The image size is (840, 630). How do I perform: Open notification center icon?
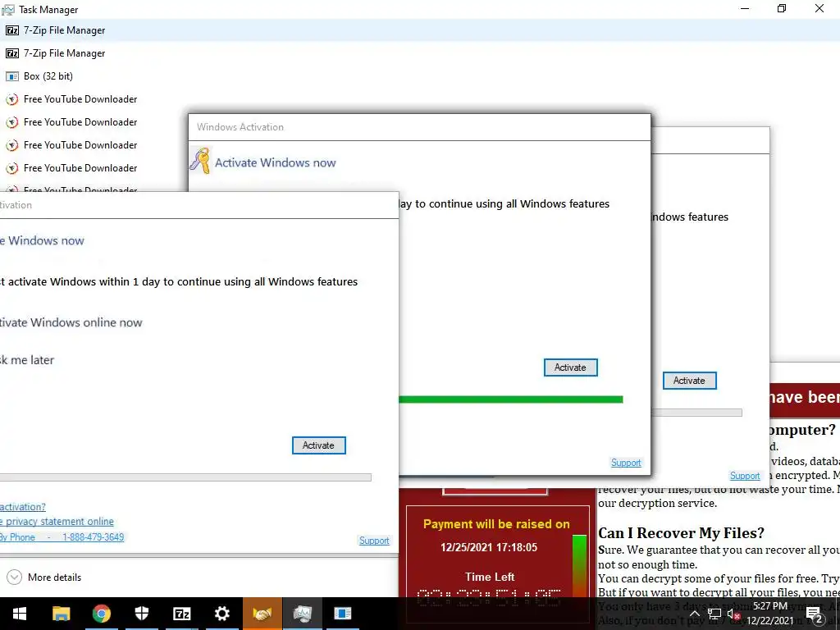point(815,614)
